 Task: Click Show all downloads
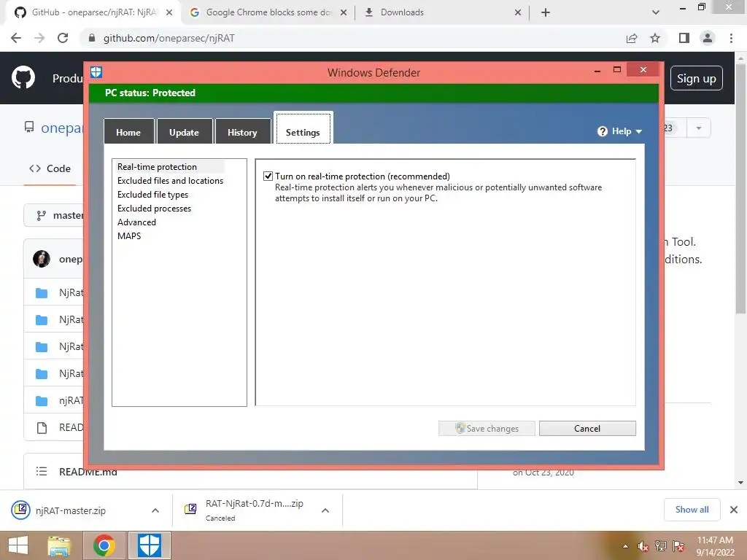(692, 510)
